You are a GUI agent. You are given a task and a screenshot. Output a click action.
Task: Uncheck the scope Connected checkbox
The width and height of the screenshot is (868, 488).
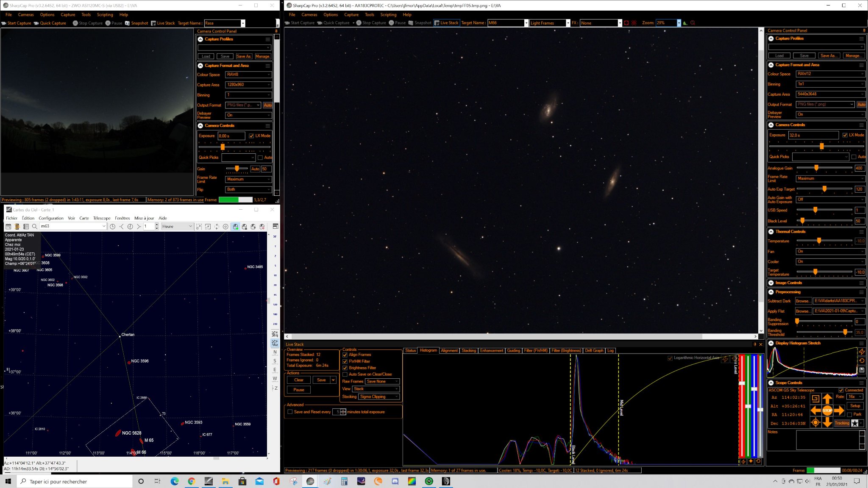coord(841,390)
